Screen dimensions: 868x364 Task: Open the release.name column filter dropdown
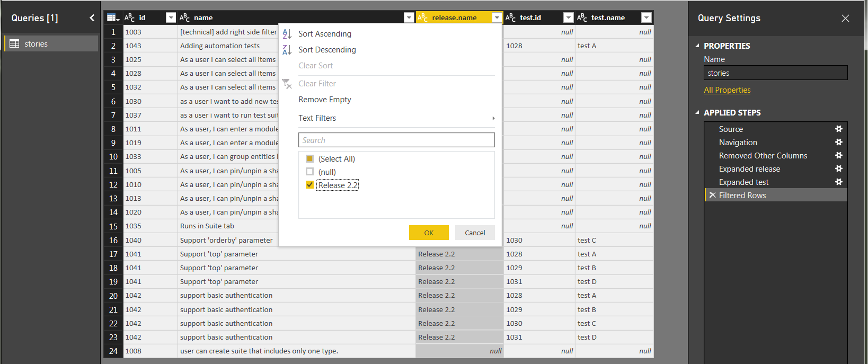click(497, 17)
